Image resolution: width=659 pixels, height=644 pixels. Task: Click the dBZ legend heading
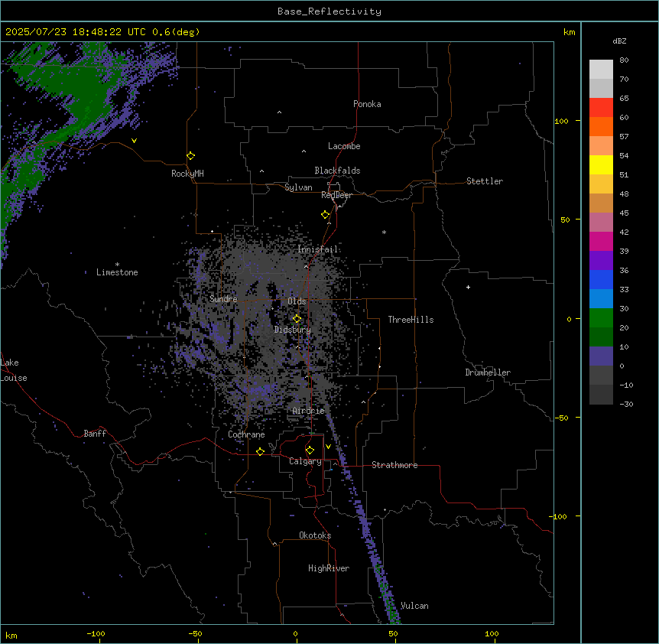[619, 41]
